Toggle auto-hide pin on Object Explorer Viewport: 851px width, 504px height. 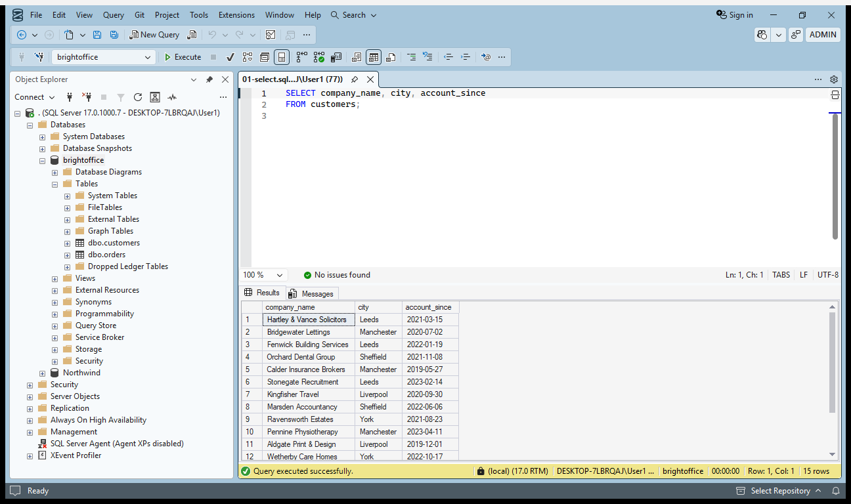tap(209, 79)
